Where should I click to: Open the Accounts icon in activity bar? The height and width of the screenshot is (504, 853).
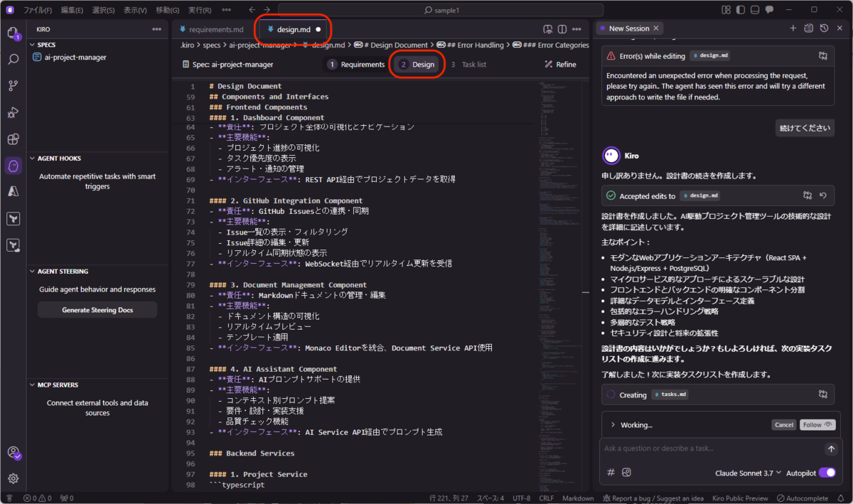pyautogui.click(x=13, y=453)
